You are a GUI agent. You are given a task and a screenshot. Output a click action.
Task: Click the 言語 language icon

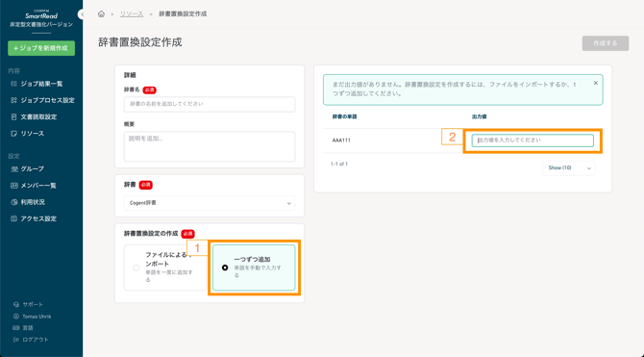(x=16, y=328)
